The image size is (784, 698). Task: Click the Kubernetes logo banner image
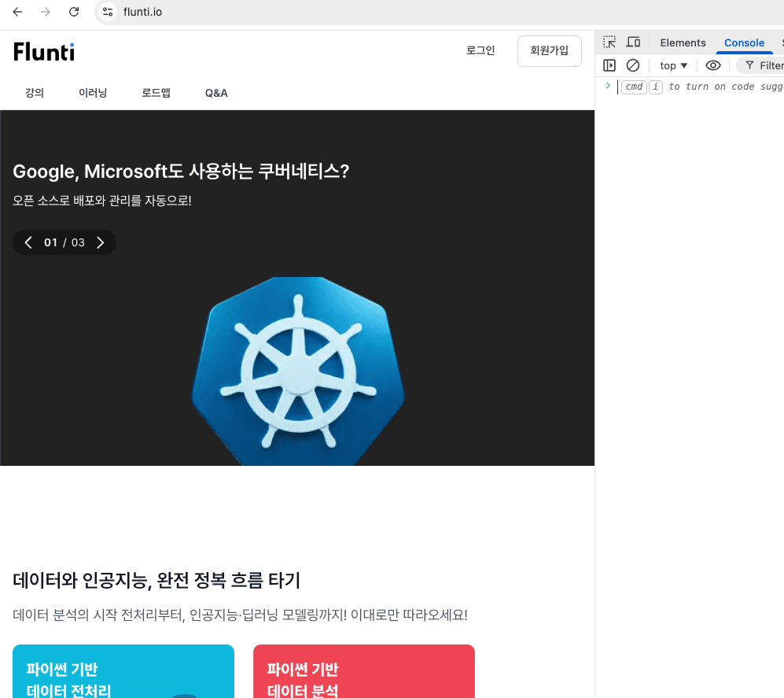pyautogui.click(x=297, y=371)
